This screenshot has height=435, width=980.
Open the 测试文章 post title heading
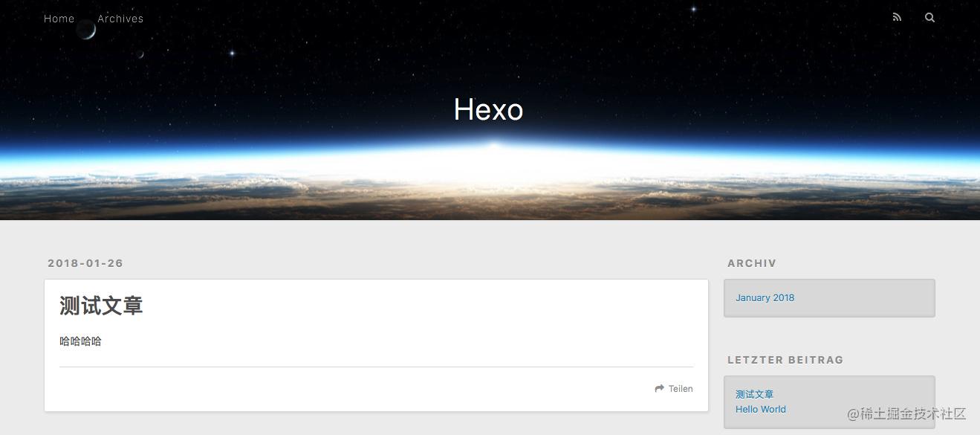[x=101, y=306]
